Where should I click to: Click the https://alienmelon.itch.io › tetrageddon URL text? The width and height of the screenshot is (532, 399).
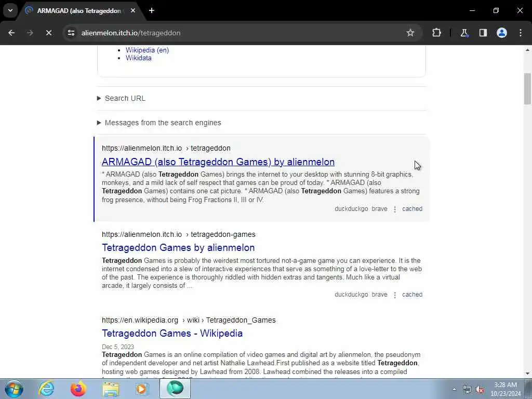[x=166, y=148]
